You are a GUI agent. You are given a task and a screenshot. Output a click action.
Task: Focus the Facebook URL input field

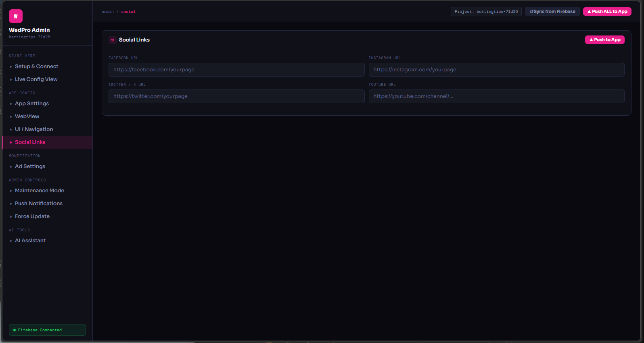236,70
